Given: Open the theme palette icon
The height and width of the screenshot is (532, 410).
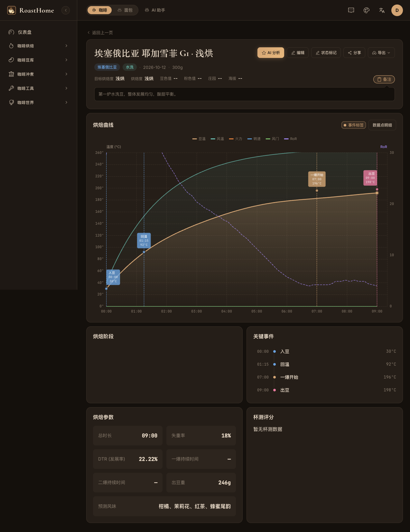Looking at the screenshot, I should tap(367, 10).
